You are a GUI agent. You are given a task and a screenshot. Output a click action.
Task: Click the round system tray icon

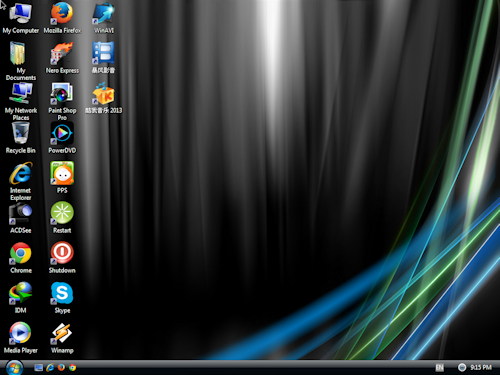click(462, 367)
